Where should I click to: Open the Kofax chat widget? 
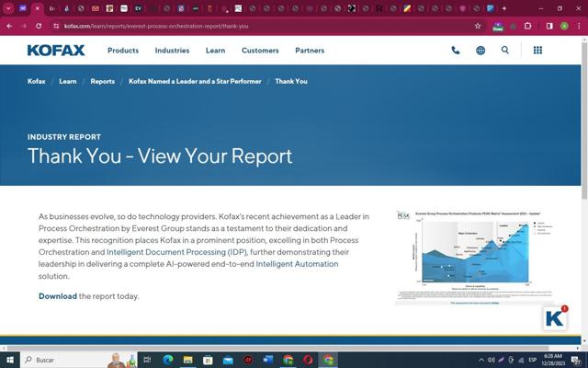pyautogui.click(x=555, y=318)
